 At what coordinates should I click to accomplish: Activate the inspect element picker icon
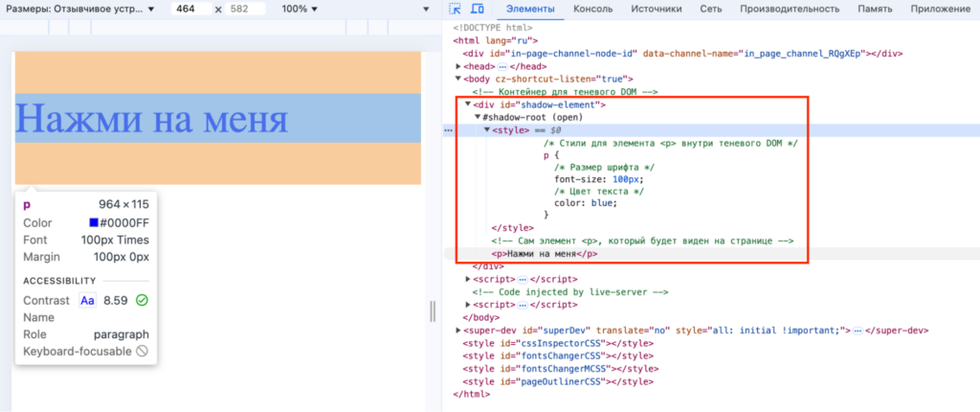(455, 9)
